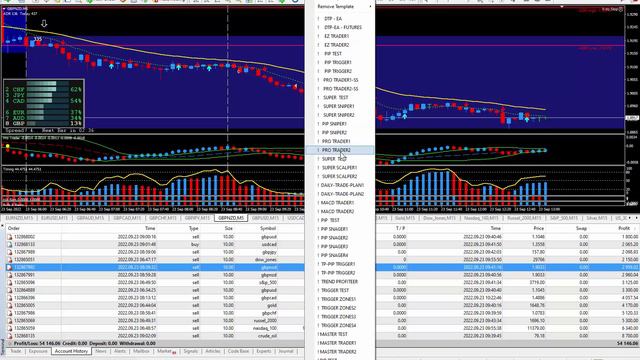
Task: Switch to the Trade terminal tab
Action: click(x=16, y=351)
